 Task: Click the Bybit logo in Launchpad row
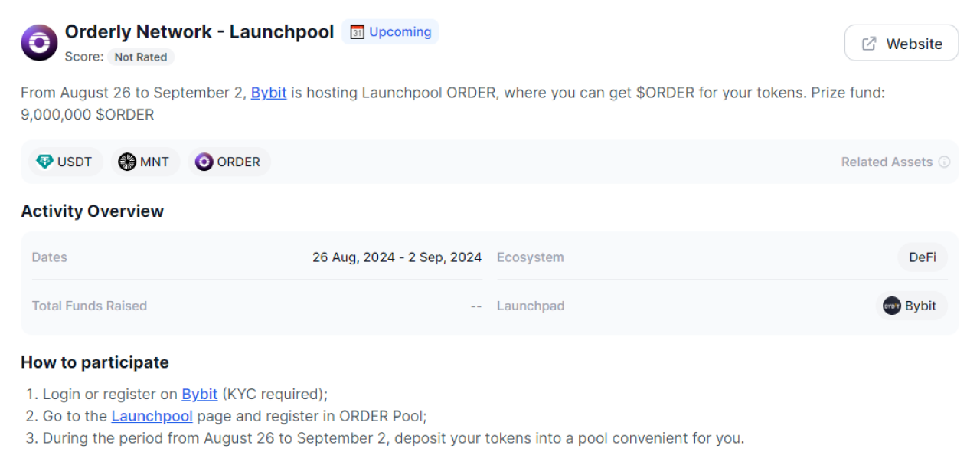[x=892, y=306]
